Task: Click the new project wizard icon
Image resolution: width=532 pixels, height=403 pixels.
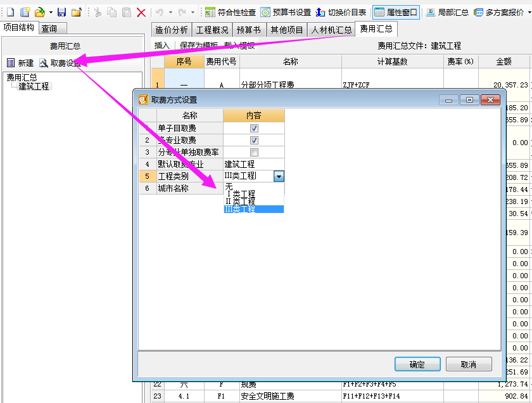Action: click(25, 13)
